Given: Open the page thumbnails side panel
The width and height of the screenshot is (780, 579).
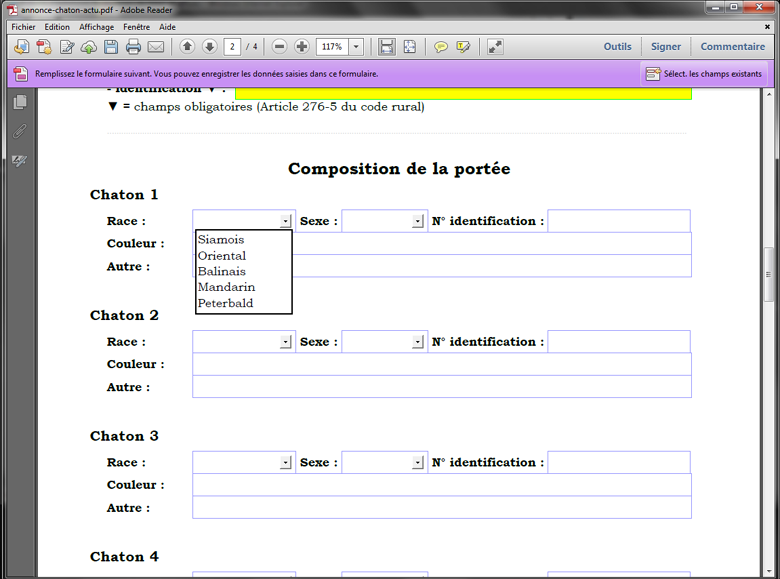Looking at the screenshot, I should (x=20, y=102).
